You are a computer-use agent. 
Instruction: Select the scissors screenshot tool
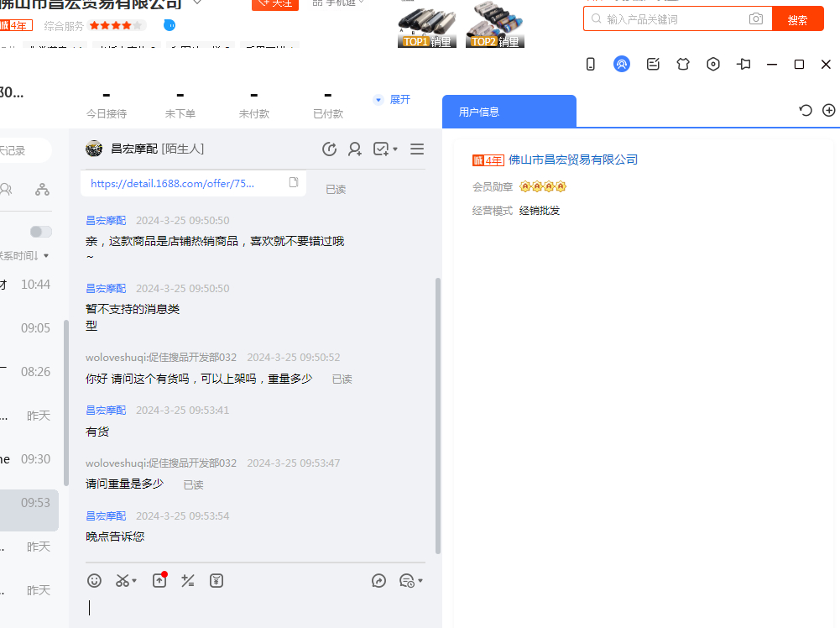coord(123,581)
